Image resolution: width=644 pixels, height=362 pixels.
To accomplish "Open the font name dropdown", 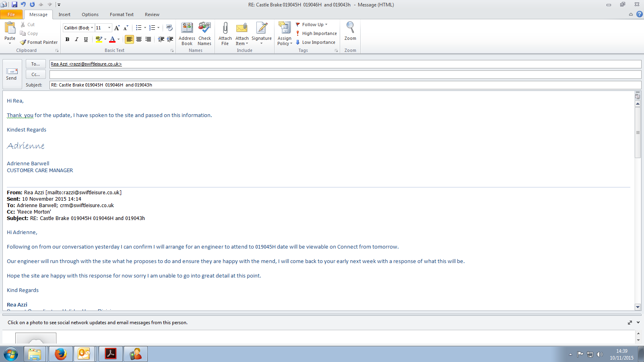I will [x=92, y=28].
